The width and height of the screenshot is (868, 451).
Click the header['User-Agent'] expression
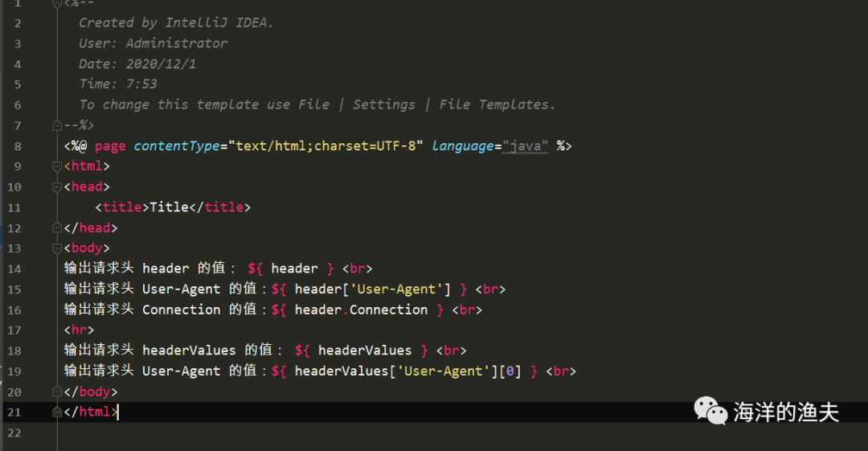pyautogui.click(x=373, y=289)
